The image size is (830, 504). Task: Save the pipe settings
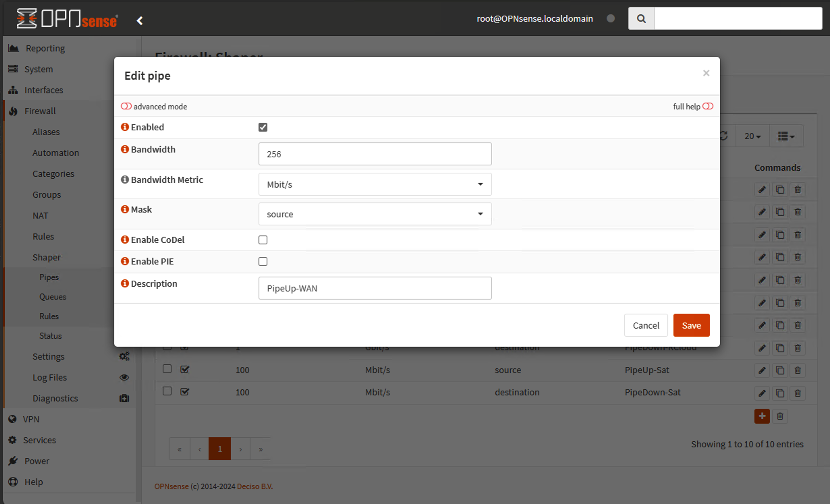691,325
